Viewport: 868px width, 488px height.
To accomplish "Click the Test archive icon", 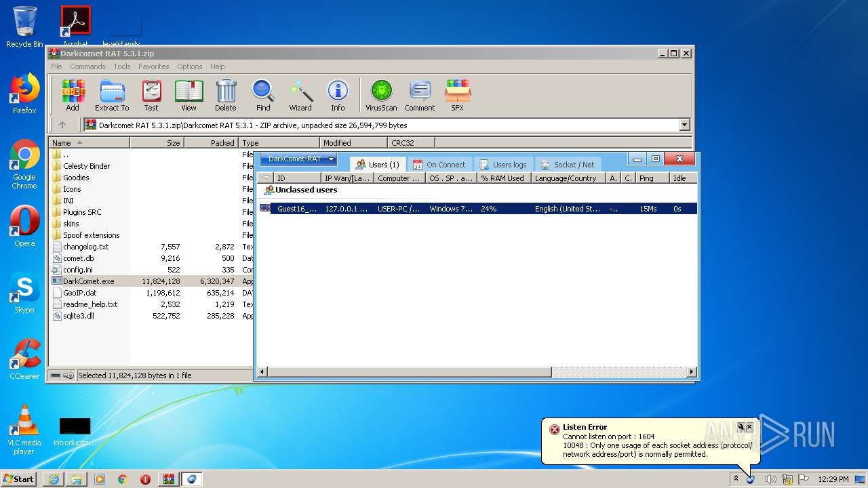I will pos(151,96).
